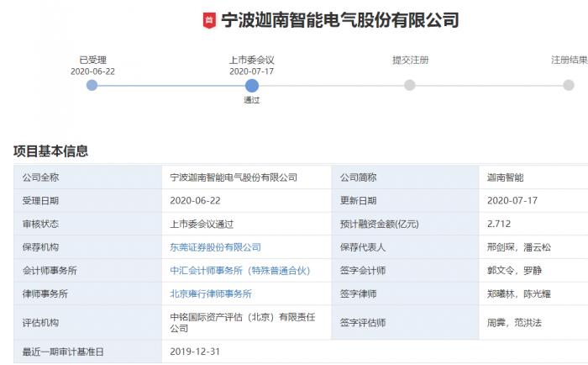Click the 迦南智能 company abbreviation cell
Image resolution: width=588 pixels, height=365 pixels.
(x=505, y=177)
